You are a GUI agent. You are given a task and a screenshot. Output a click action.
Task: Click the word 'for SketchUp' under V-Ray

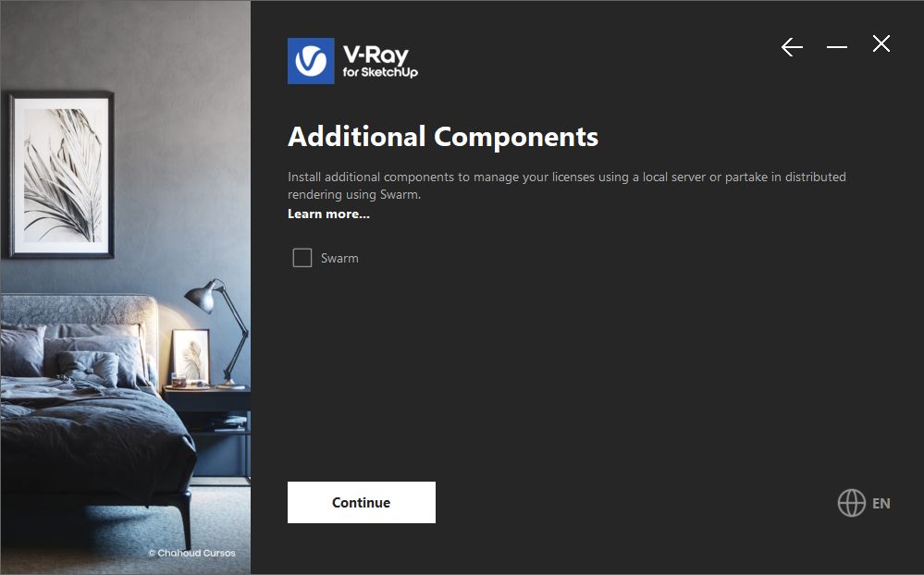coord(380,72)
